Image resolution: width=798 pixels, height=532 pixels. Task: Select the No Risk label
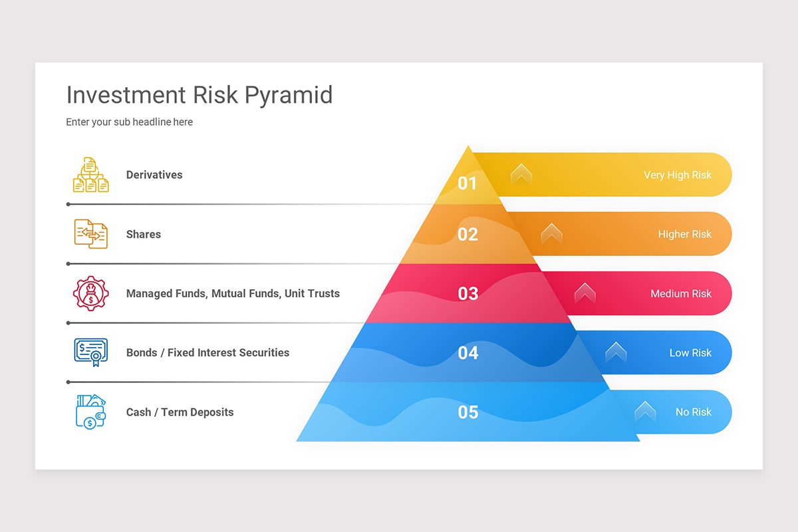[x=693, y=412]
